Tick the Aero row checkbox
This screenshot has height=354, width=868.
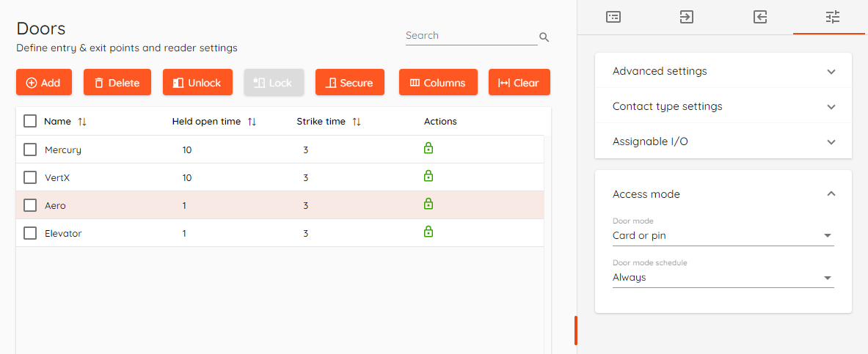30,205
